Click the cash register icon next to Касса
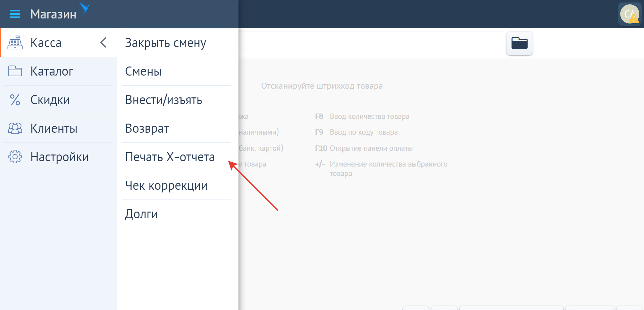644x310 pixels. (15, 43)
